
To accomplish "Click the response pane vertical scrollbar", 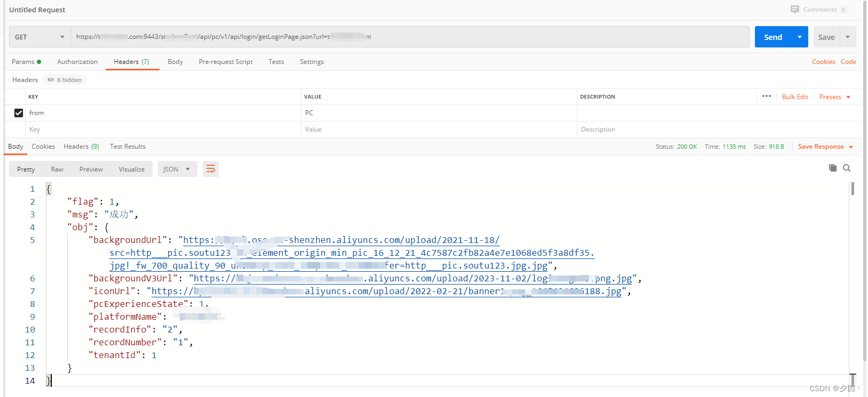I will (x=853, y=189).
